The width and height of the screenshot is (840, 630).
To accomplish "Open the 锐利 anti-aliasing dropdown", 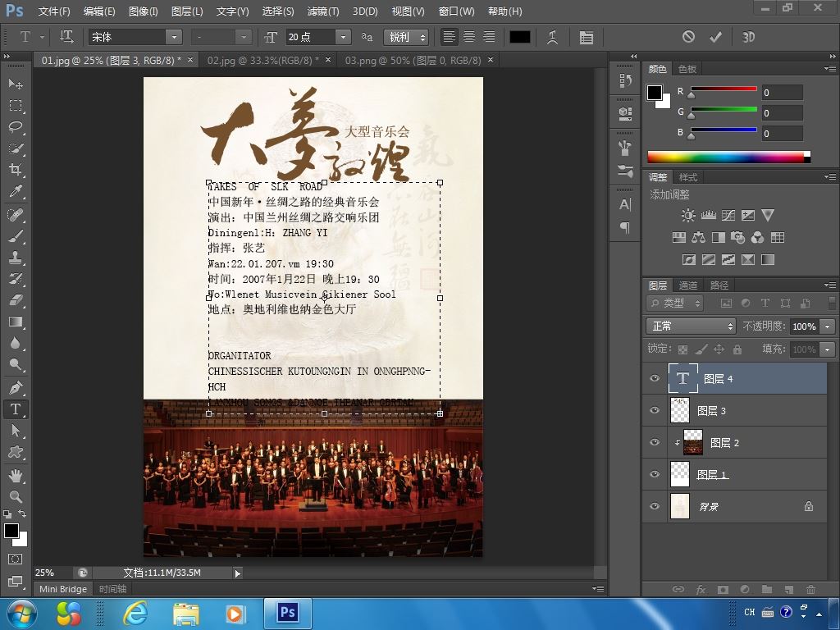I will point(406,37).
